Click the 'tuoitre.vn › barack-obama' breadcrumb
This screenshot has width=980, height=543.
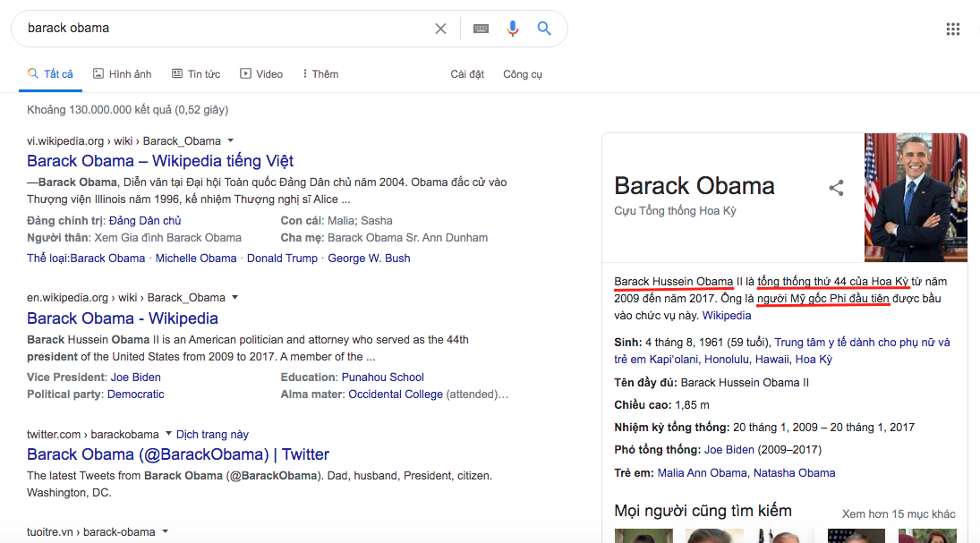pyautogui.click(x=91, y=531)
